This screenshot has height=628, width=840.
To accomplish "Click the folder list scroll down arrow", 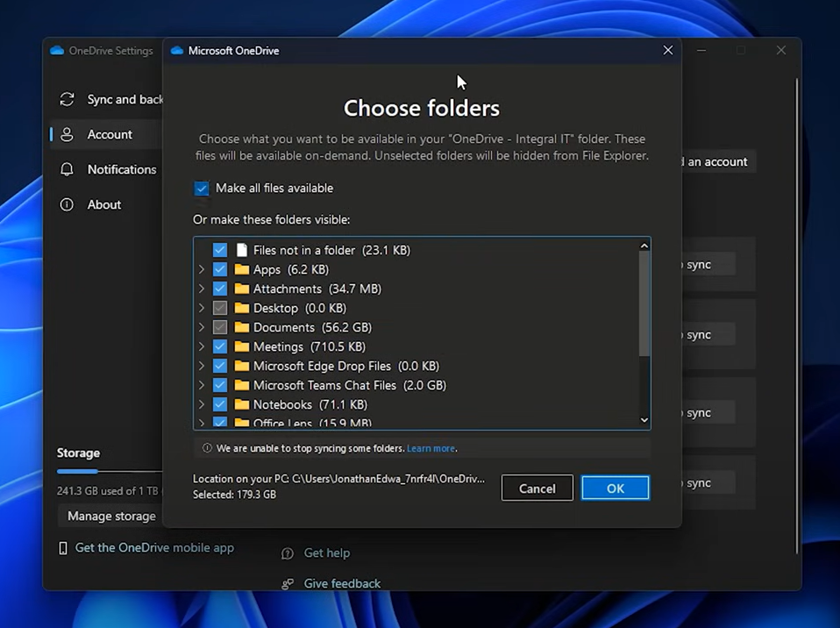I will coord(644,420).
